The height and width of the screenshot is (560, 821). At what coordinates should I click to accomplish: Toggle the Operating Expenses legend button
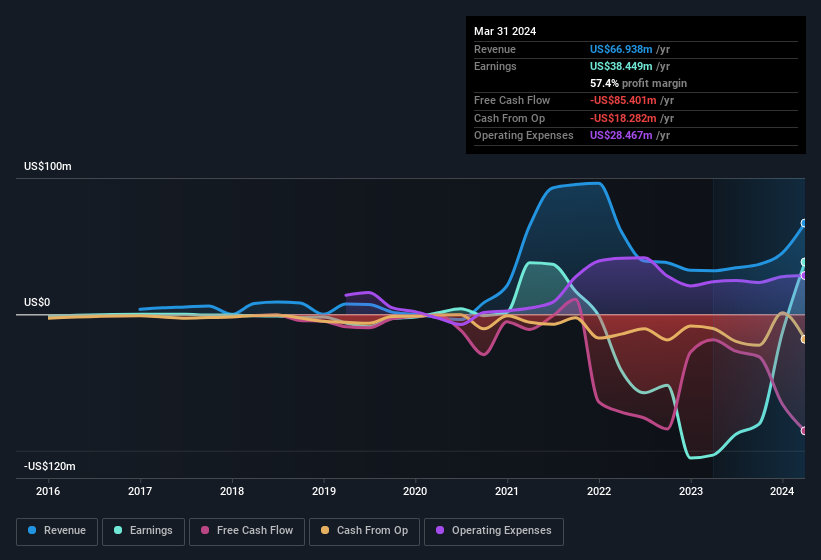[494, 531]
